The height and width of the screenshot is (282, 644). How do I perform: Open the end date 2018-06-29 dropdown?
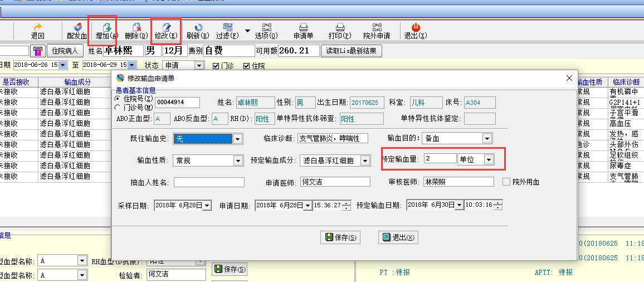[132, 65]
